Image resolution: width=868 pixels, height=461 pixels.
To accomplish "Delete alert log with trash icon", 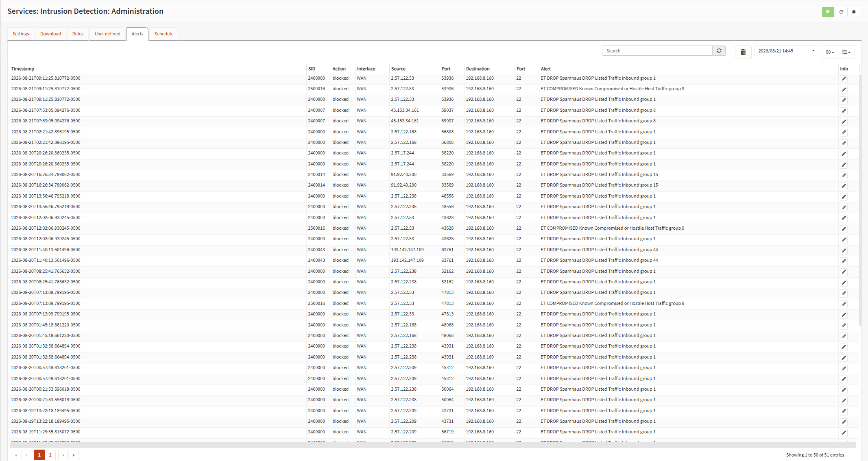I will [743, 52].
